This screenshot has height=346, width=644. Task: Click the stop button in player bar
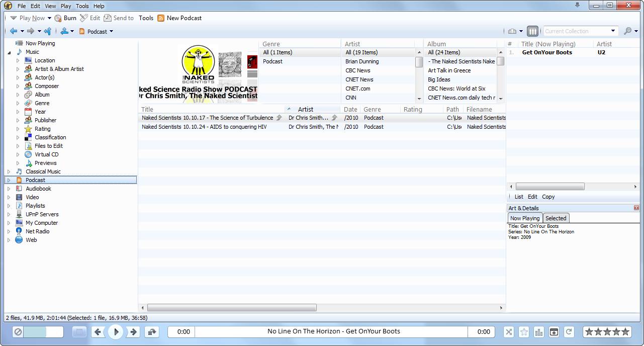click(x=79, y=332)
